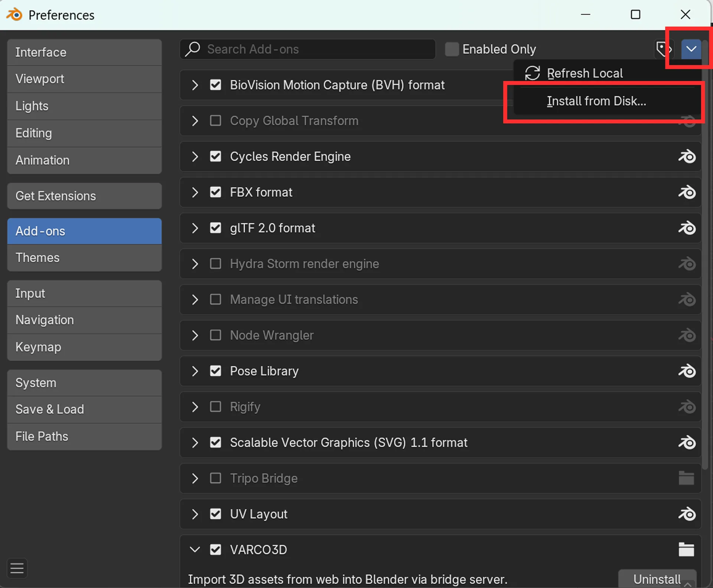Click the Blender icon on UV Layout row

687,514
